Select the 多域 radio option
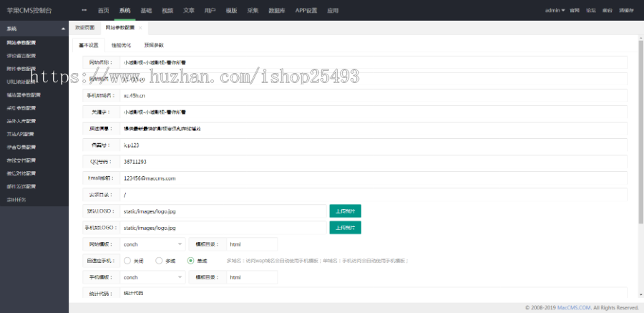This screenshot has width=644, height=313. click(x=159, y=261)
